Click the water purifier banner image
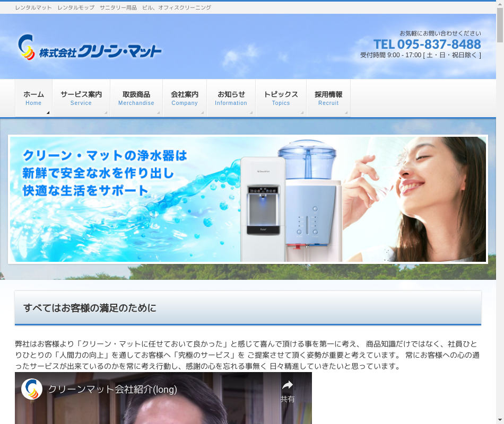Viewport: 504px width, 424px height. click(248, 199)
